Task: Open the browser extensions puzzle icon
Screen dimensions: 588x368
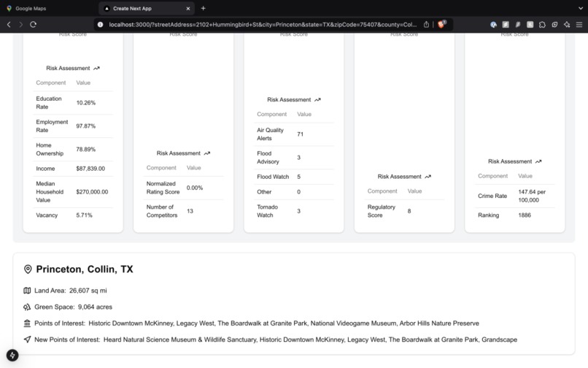Action: 542,24
